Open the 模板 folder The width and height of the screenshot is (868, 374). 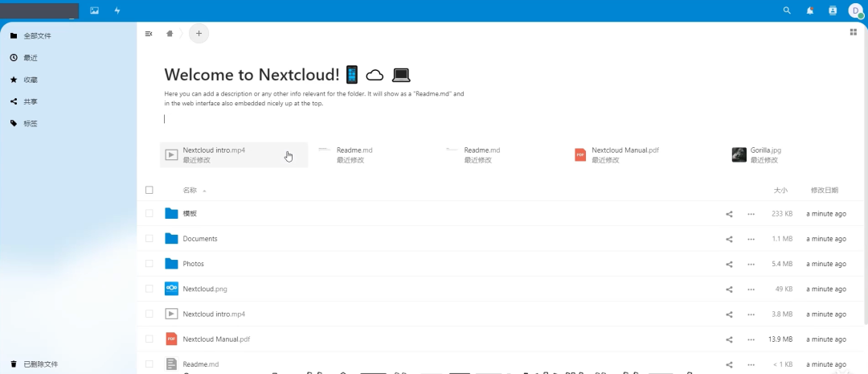[190, 214]
